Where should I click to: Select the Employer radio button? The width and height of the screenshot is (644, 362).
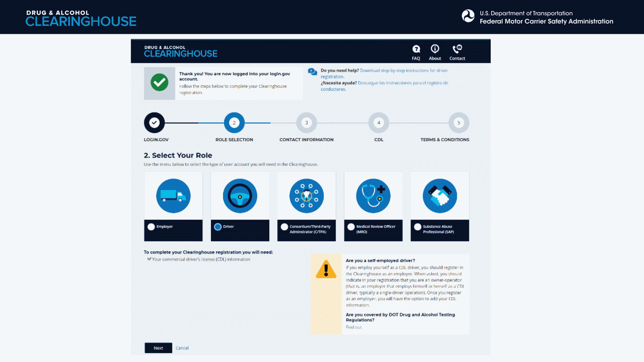tap(151, 227)
